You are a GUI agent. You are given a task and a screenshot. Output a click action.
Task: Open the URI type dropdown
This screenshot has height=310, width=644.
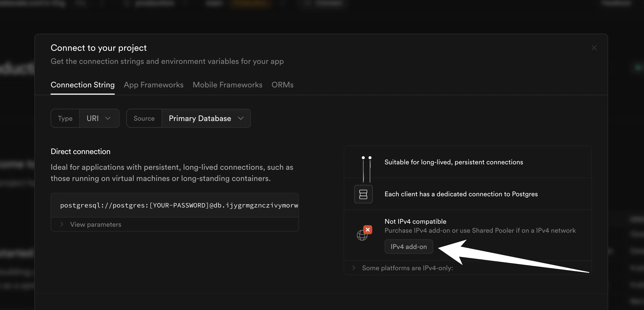[98, 118]
